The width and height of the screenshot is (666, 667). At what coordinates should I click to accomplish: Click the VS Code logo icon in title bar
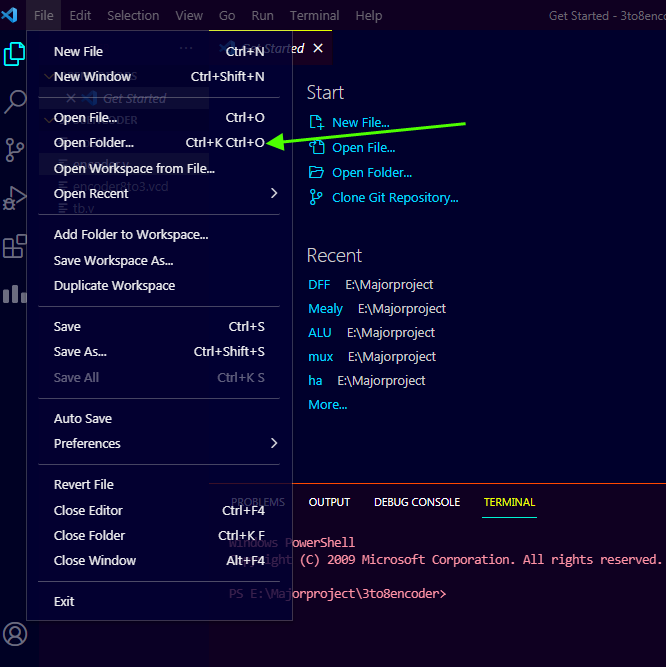point(9,15)
